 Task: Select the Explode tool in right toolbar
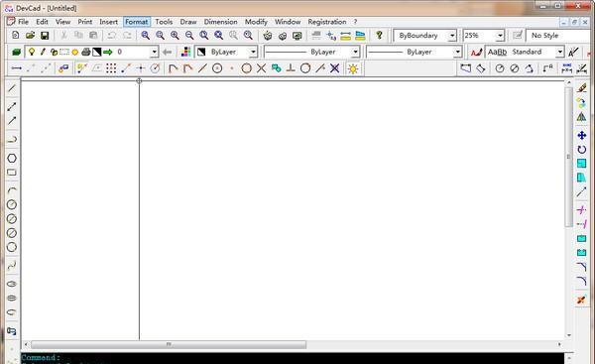[x=582, y=300]
